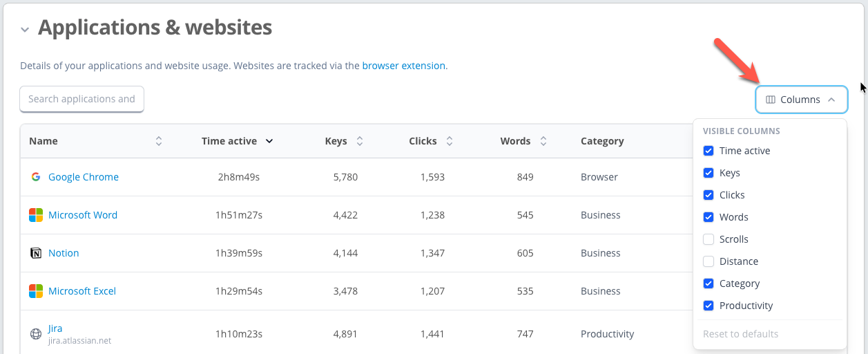868x354 pixels.
Task: Close the Columns dropdown button
Action: (801, 100)
